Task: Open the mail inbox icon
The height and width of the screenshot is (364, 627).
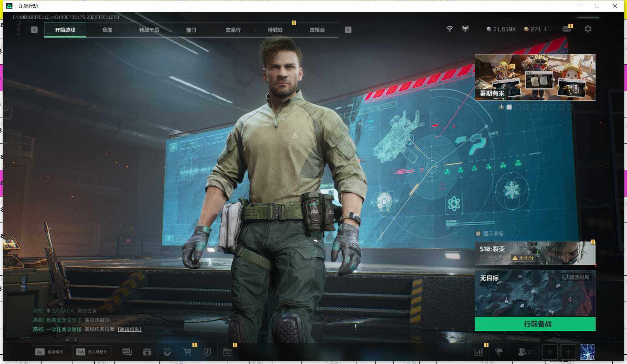Action: tap(567, 29)
